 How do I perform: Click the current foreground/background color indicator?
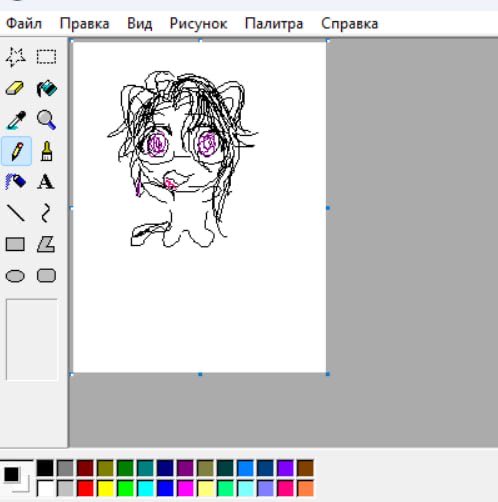click(15, 477)
